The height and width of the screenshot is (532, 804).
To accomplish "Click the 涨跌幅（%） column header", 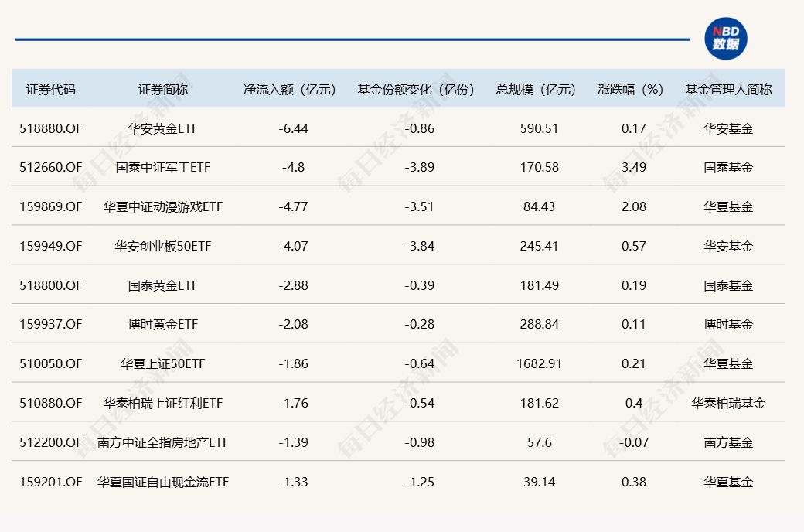I will (x=631, y=89).
